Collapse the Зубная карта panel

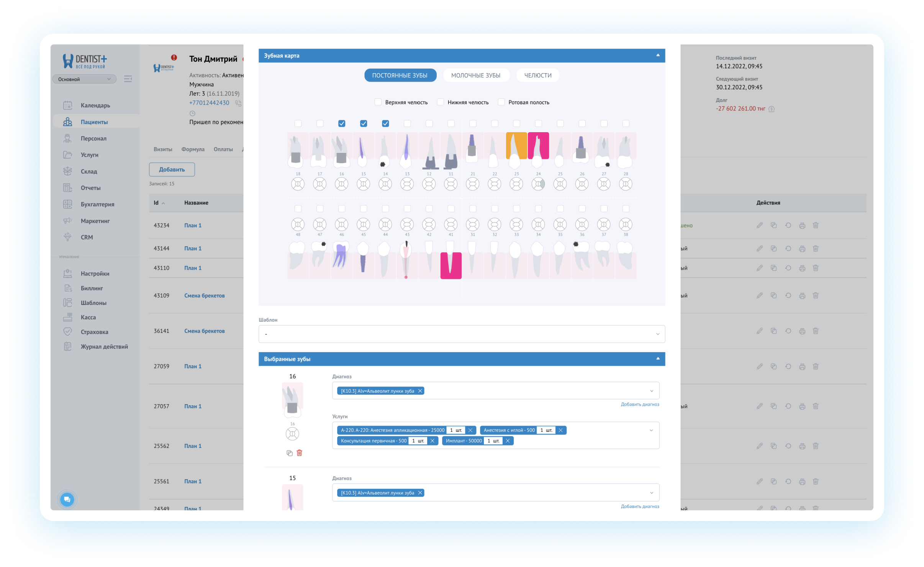tap(658, 56)
